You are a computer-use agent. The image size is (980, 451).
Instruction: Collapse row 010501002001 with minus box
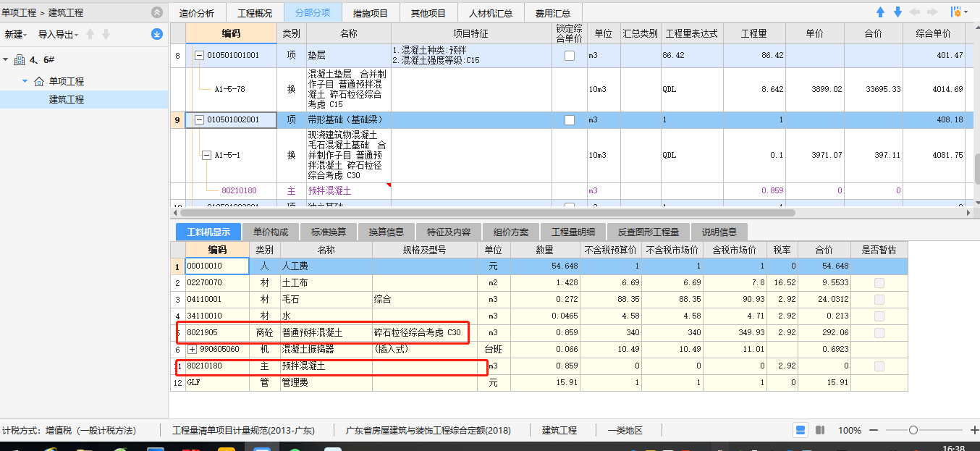pyautogui.click(x=199, y=119)
